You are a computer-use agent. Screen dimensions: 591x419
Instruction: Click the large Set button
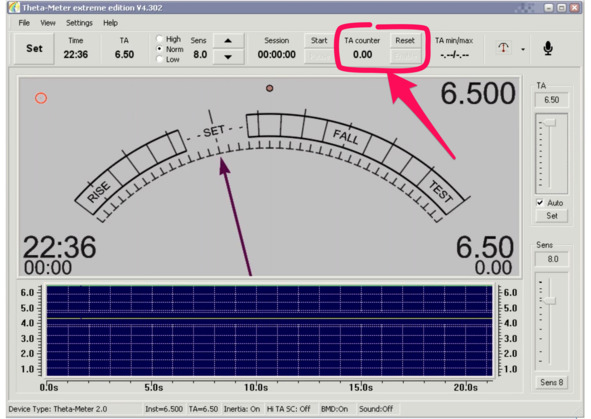pos(34,49)
